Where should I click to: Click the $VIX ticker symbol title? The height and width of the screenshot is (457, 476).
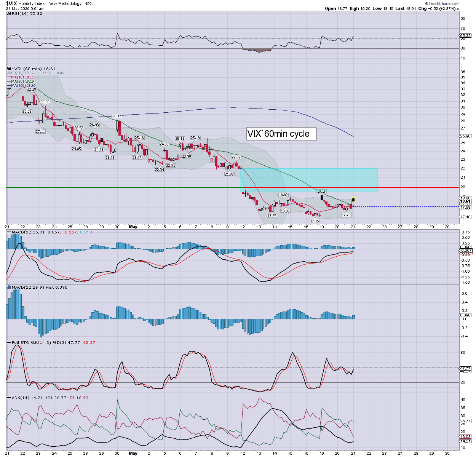click(12, 3)
